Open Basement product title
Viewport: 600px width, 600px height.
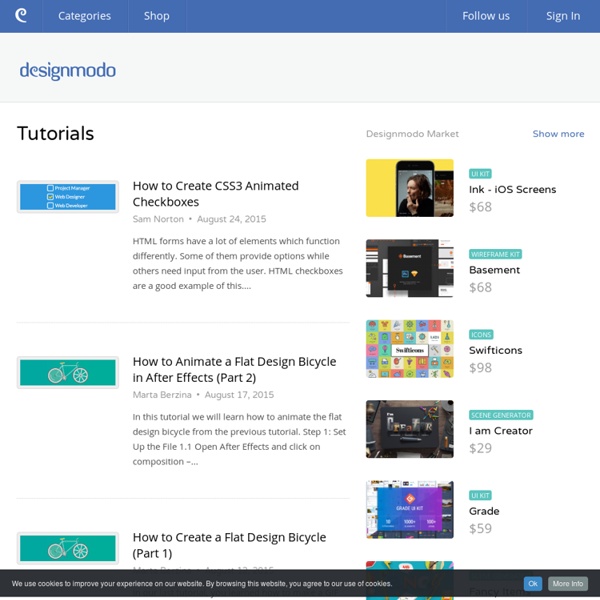[x=494, y=270]
